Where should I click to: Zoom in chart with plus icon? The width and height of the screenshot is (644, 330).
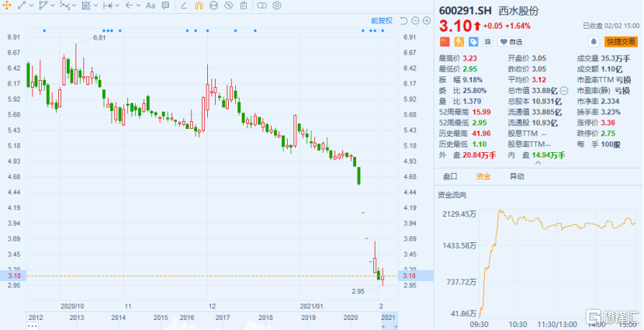427,20
